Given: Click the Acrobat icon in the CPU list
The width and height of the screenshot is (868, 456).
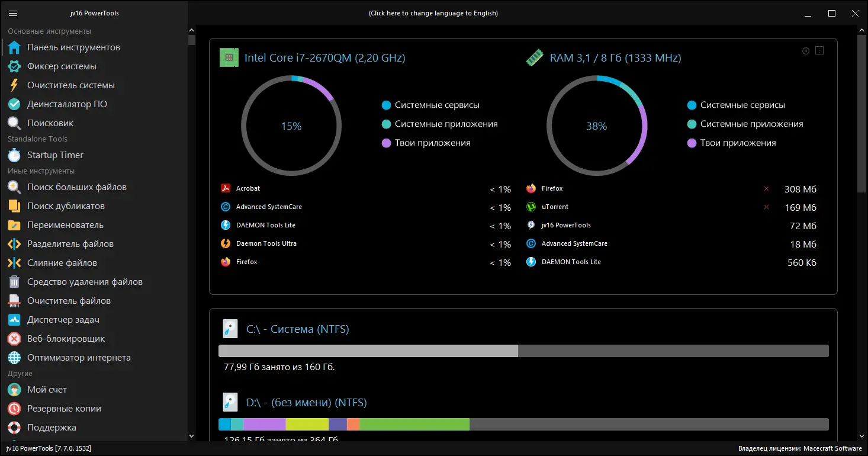Looking at the screenshot, I should 226,188.
